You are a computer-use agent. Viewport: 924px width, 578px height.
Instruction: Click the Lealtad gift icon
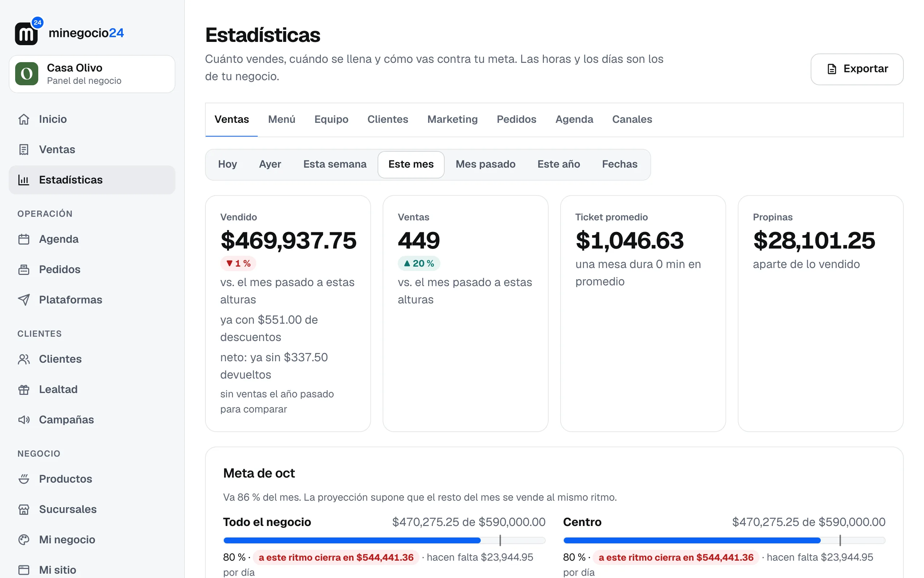click(x=24, y=389)
